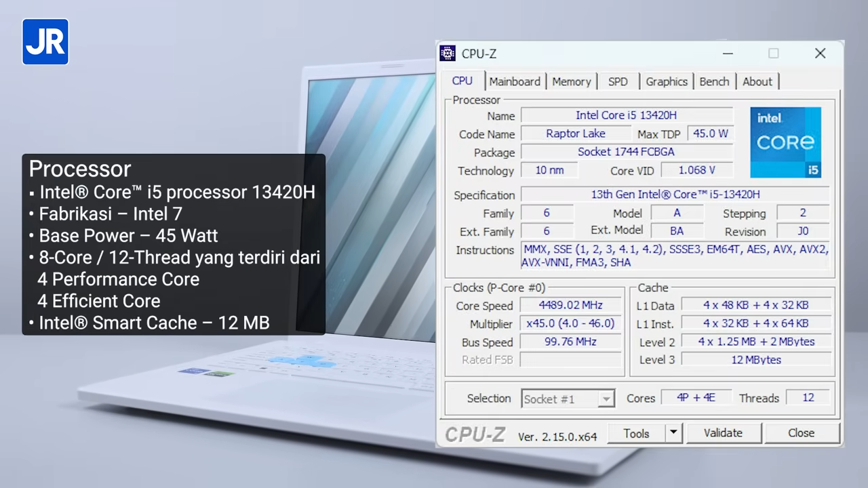Click the CPU-Z app icon in title bar
This screenshot has width=868, height=488.
(448, 54)
